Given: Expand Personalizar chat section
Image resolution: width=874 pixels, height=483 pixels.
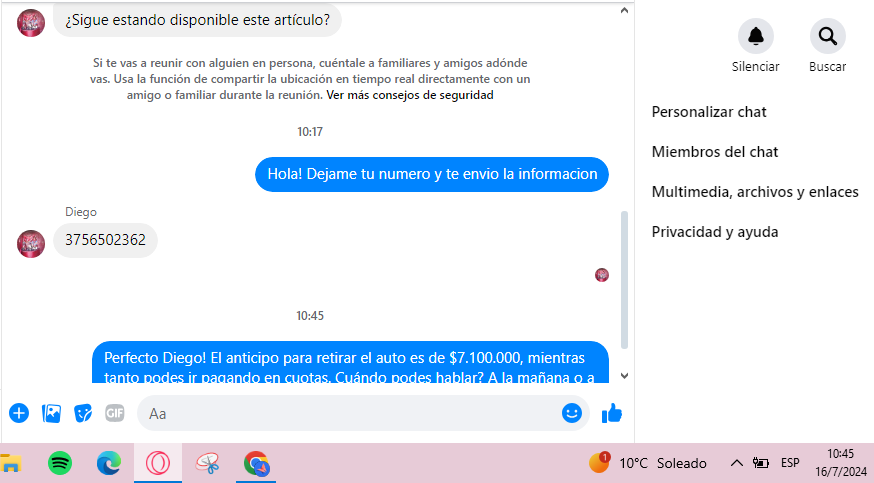Looking at the screenshot, I should tap(709, 112).
